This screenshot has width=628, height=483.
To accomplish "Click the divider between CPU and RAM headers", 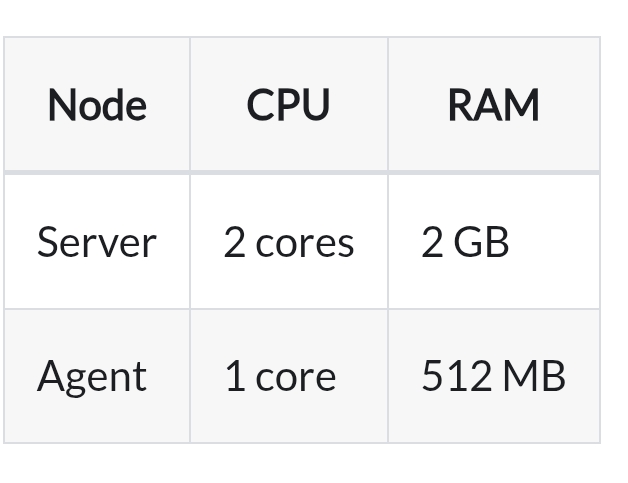I will click(x=388, y=105).
